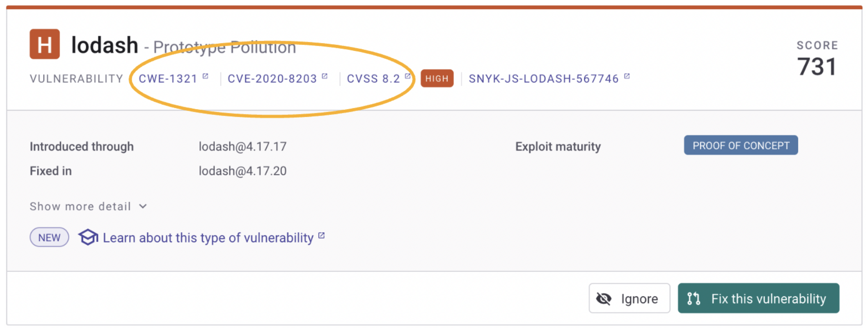
Task: Click the orange H severity icon
Action: point(44,44)
